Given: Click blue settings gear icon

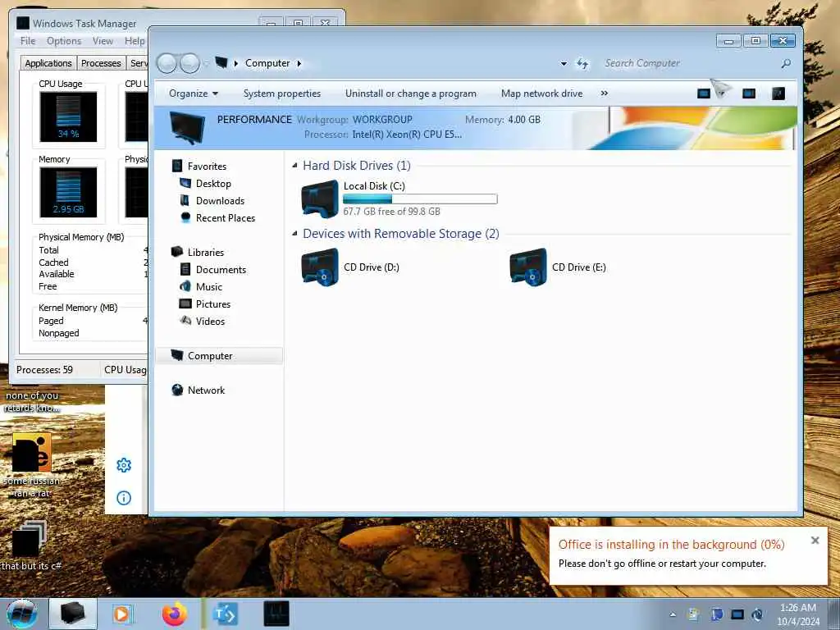Looking at the screenshot, I should pyautogui.click(x=124, y=465).
